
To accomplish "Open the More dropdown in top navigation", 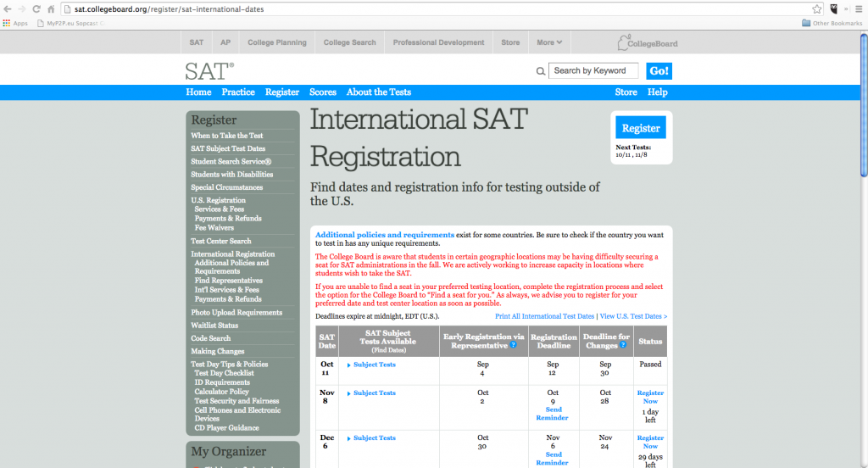I will pyautogui.click(x=549, y=42).
